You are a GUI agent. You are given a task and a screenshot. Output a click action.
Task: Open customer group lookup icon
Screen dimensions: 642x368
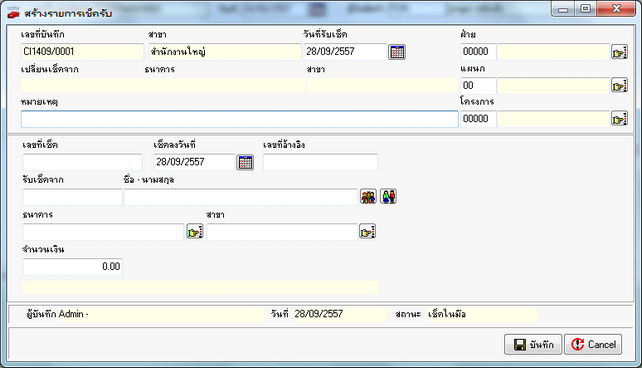tap(368, 196)
